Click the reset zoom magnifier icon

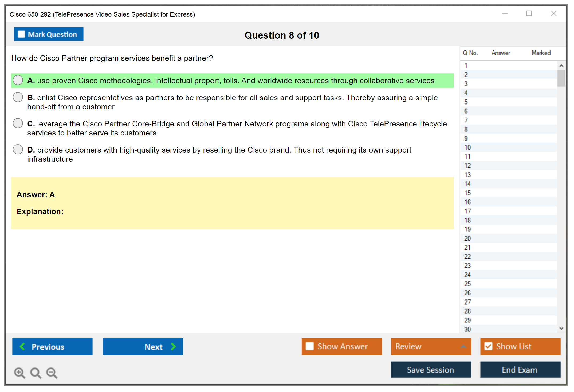pyautogui.click(x=36, y=373)
